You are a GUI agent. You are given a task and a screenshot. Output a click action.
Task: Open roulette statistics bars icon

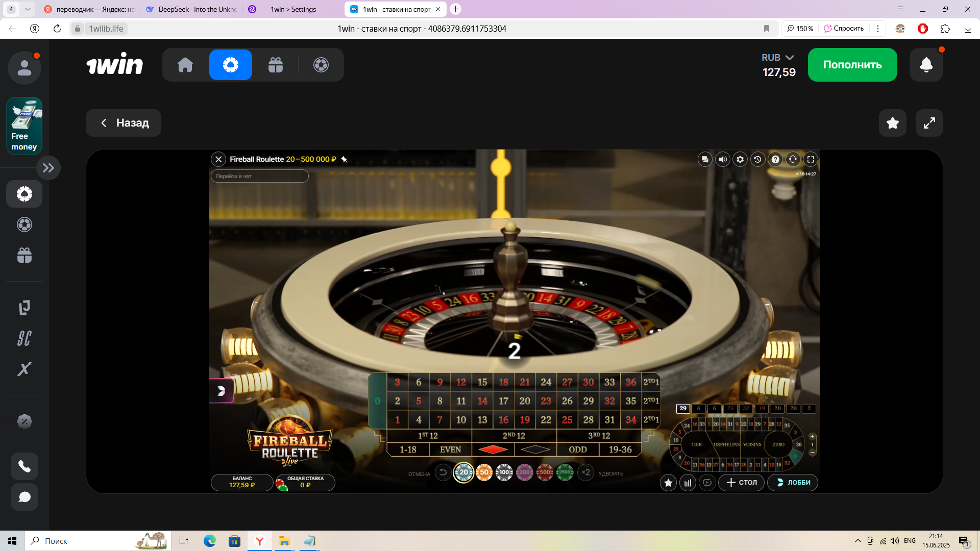coord(688,483)
